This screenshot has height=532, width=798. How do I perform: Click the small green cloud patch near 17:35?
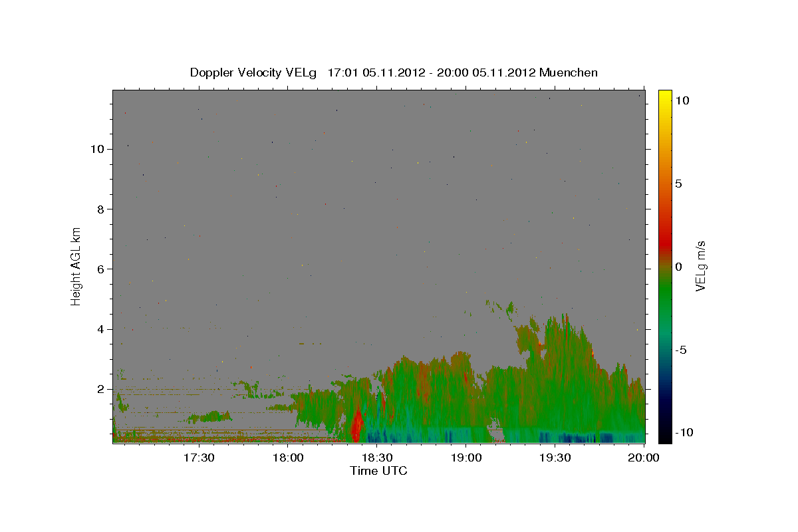tap(209, 417)
